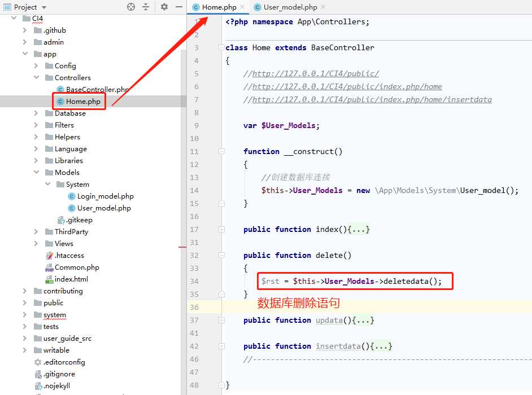Expand the writable folder
Image resolution: width=532 pixels, height=395 pixels.
tap(25, 350)
